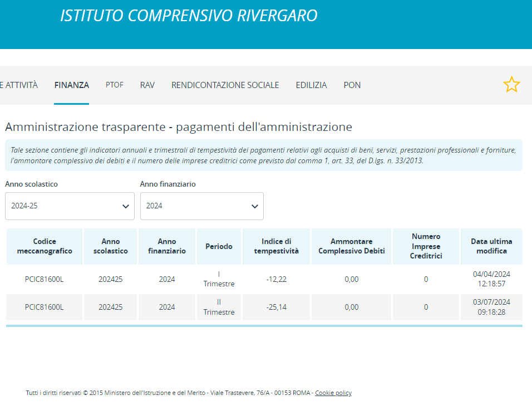Click the Numero Imprese Creditrici header
The image size is (532, 405).
426,246
